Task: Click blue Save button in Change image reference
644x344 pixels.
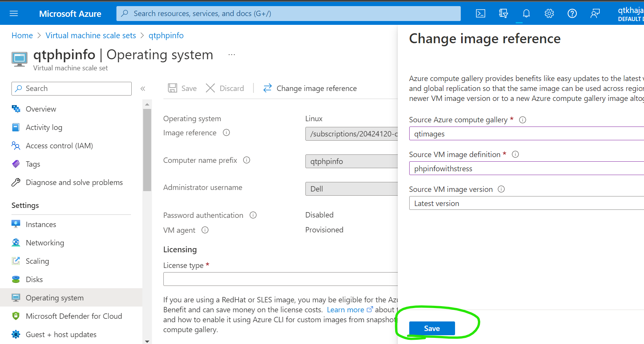Action: click(432, 328)
